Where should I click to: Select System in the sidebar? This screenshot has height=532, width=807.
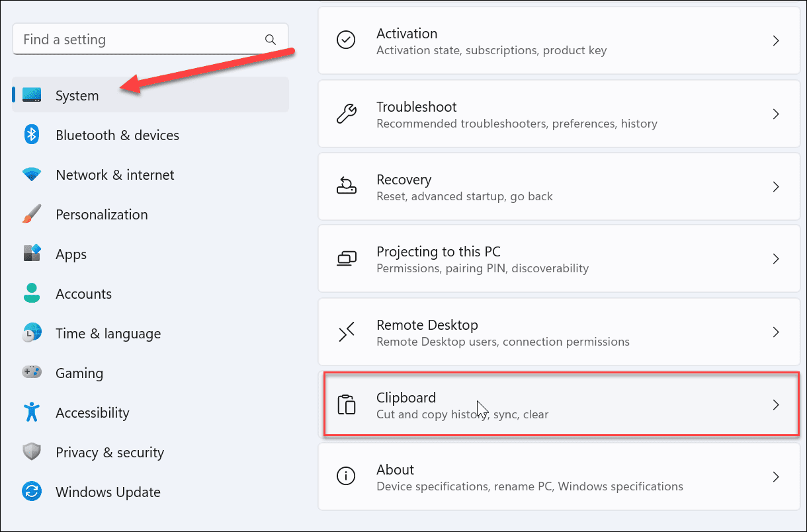coord(77,96)
